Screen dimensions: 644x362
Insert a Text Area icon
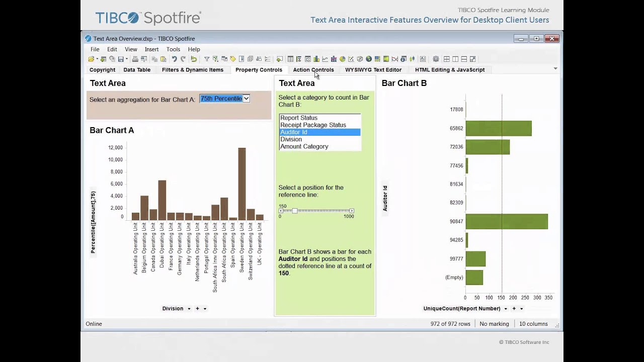click(x=423, y=59)
